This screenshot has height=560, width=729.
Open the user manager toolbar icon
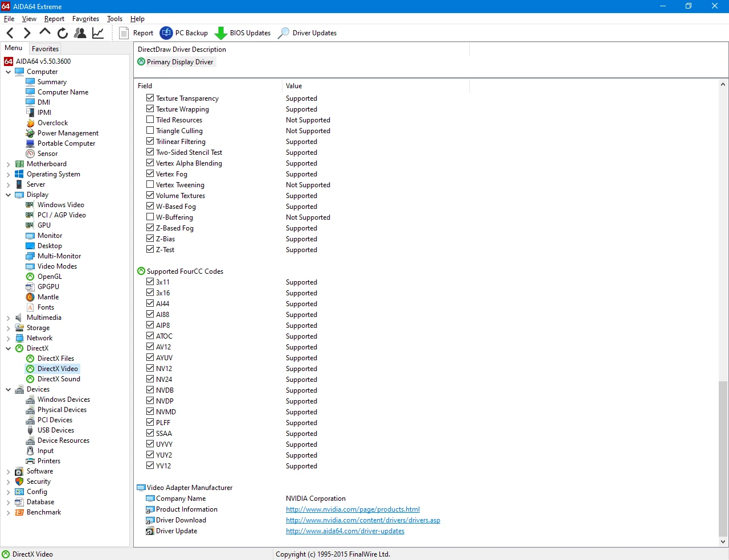tap(80, 33)
